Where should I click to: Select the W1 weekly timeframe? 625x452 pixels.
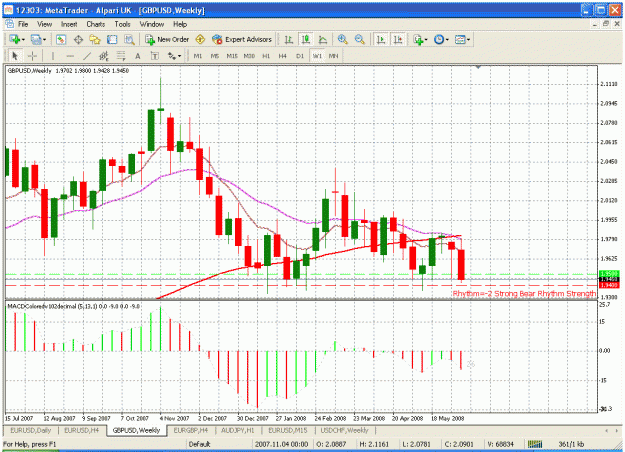tap(317, 56)
